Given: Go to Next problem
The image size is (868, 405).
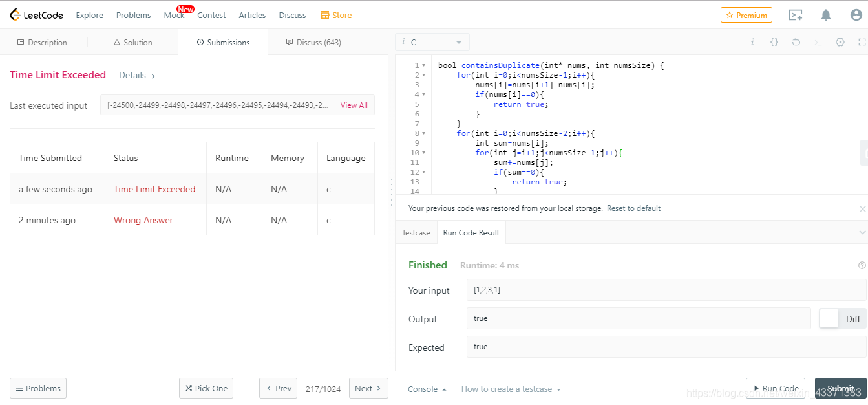Looking at the screenshot, I should (x=368, y=388).
